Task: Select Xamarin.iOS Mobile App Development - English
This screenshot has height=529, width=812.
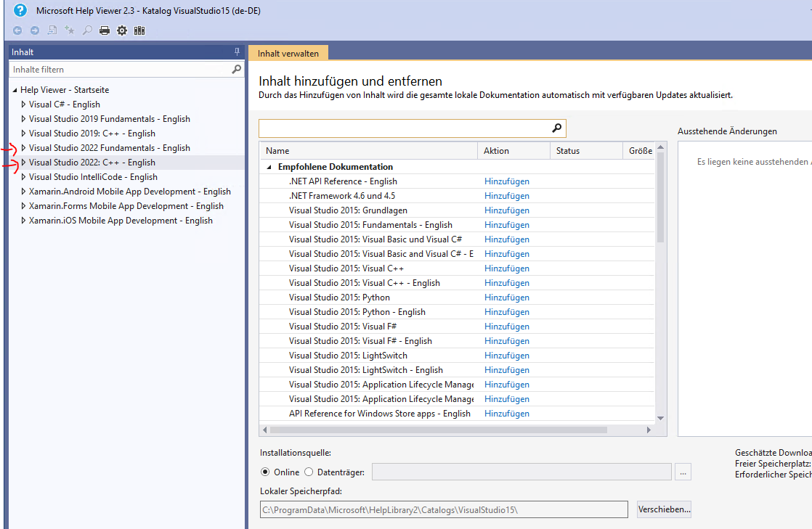Action: [121, 221]
